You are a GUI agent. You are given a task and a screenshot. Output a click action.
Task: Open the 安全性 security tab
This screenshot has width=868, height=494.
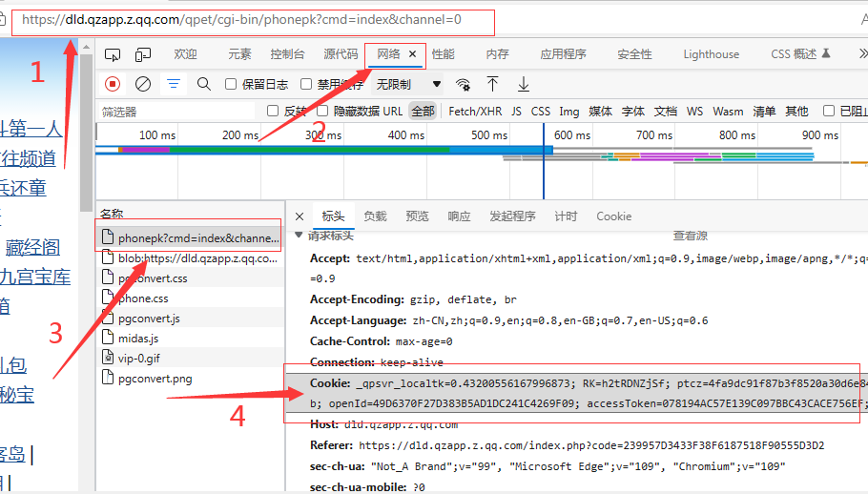click(x=634, y=54)
